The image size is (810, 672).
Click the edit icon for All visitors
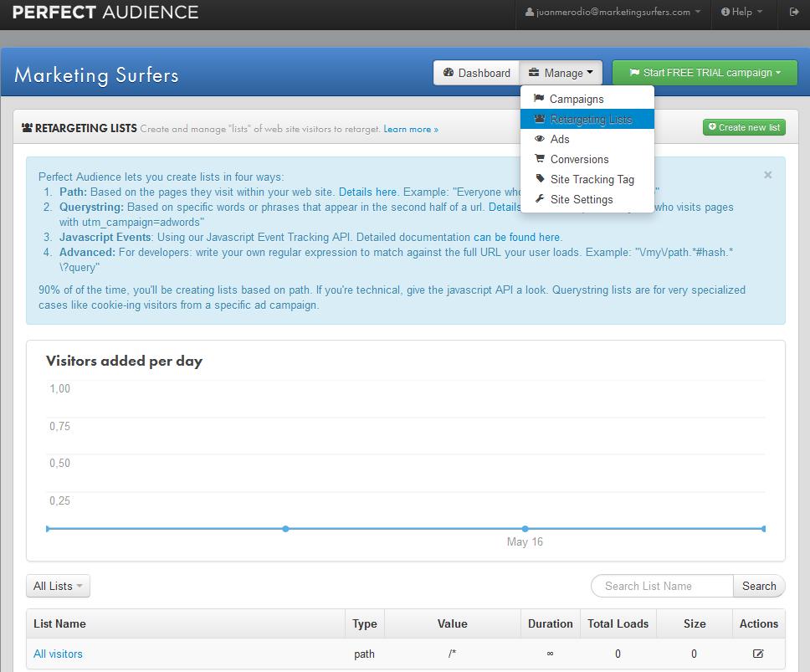pos(758,654)
